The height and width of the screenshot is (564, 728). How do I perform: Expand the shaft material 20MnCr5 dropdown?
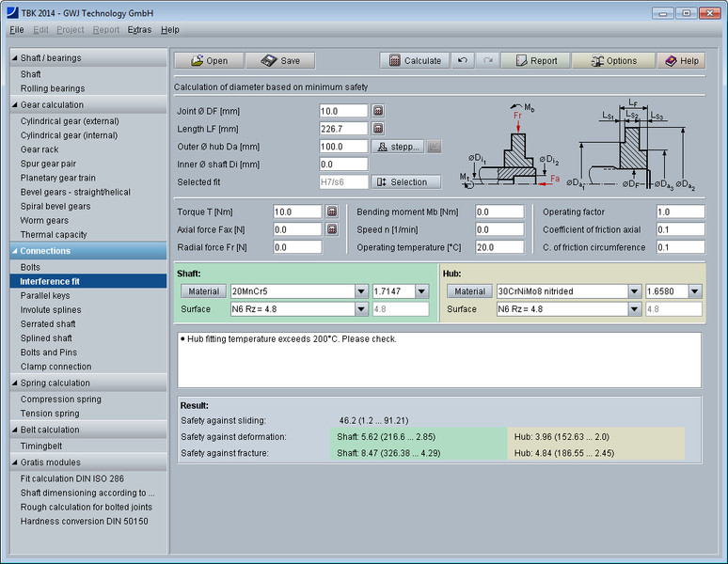coord(361,291)
